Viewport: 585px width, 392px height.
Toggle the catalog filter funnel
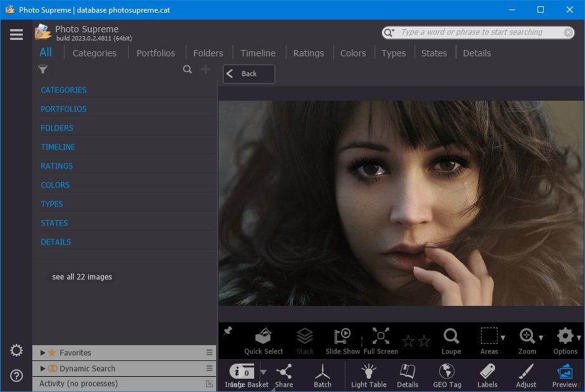coord(43,70)
